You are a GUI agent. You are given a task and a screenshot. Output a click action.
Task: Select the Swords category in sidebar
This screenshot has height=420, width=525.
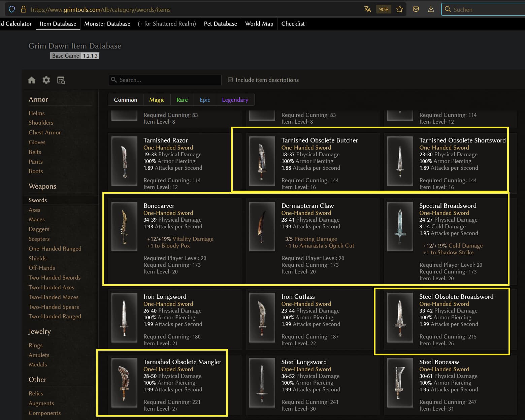point(37,200)
